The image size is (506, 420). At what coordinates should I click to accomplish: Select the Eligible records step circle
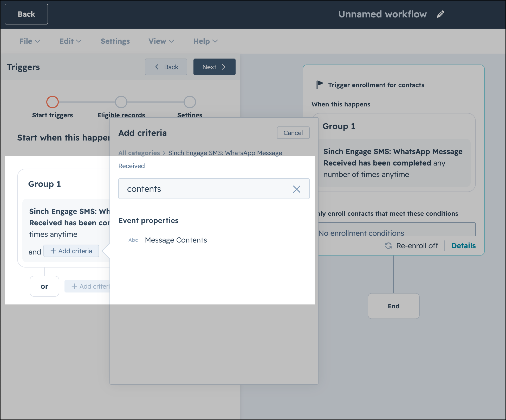(121, 102)
